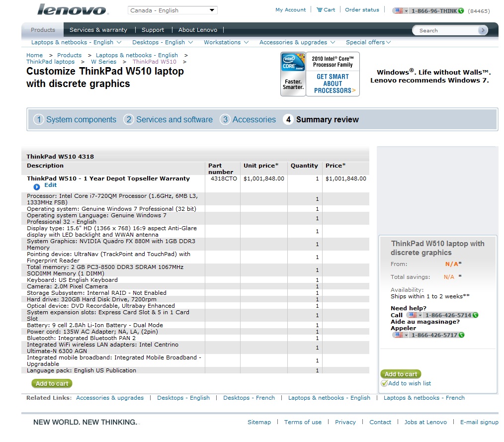
Task: Click the flag icon beside 1-866-426-5714
Action: 413,315
